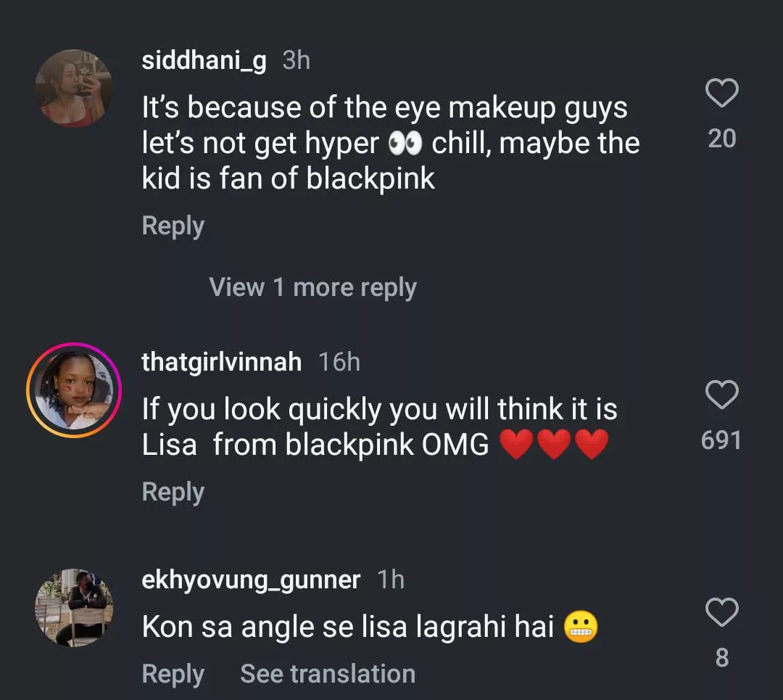Reply to siddhani_g's comment
Viewport: 783px width, 700px height.
pos(173,226)
